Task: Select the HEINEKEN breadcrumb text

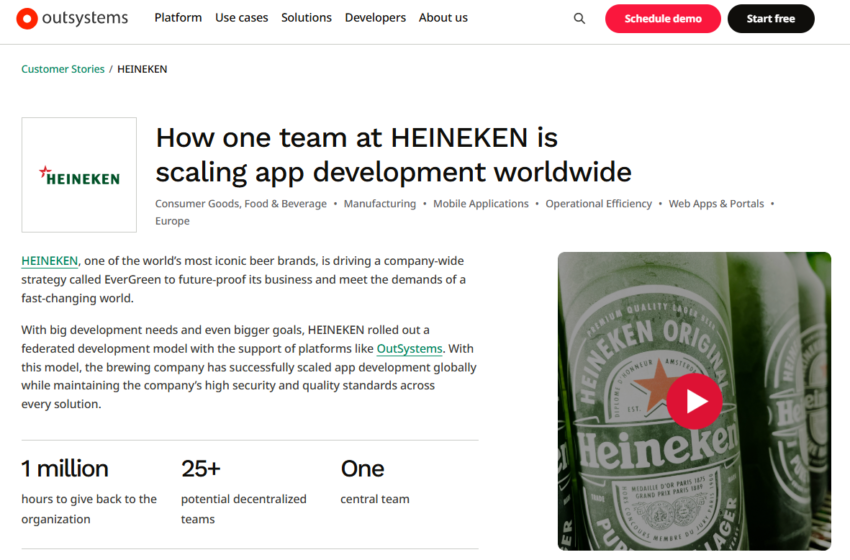Action: 142,69
